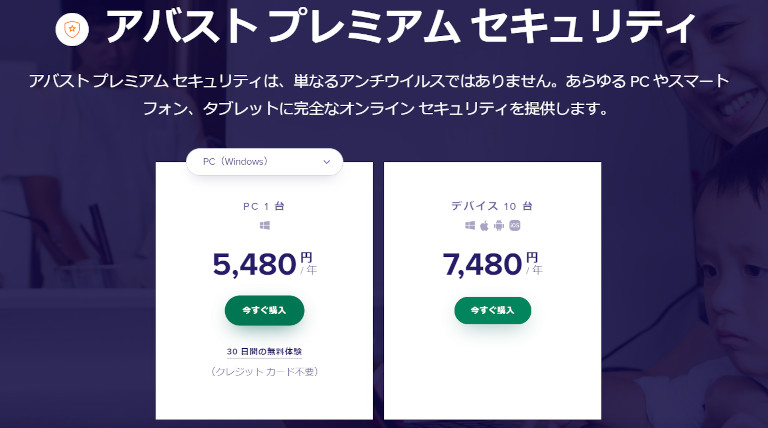Click the デバイス 10 台 plan label

point(492,206)
